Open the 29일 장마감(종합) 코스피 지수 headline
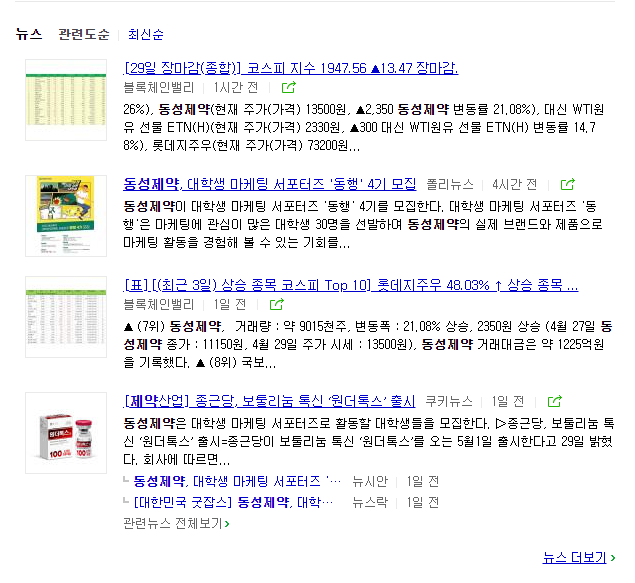This screenshot has width=635, height=583. pos(291,68)
